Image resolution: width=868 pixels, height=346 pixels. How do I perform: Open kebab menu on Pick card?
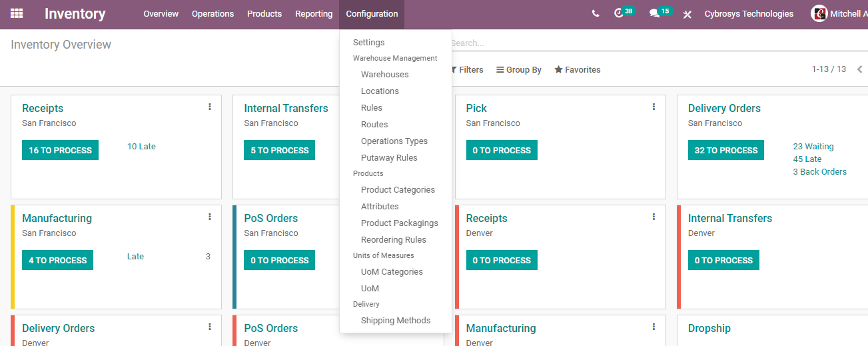click(653, 107)
